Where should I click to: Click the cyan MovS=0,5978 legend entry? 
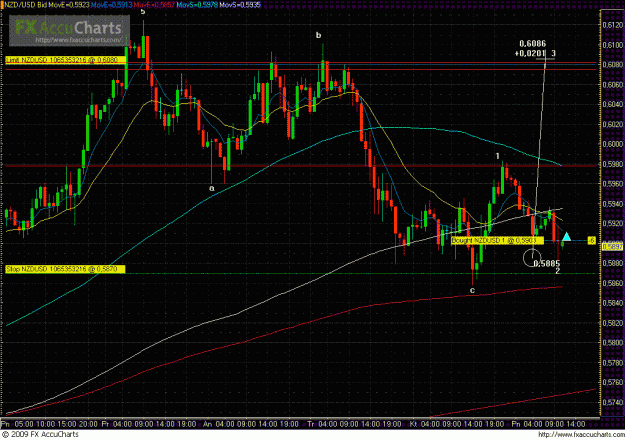click(x=197, y=5)
